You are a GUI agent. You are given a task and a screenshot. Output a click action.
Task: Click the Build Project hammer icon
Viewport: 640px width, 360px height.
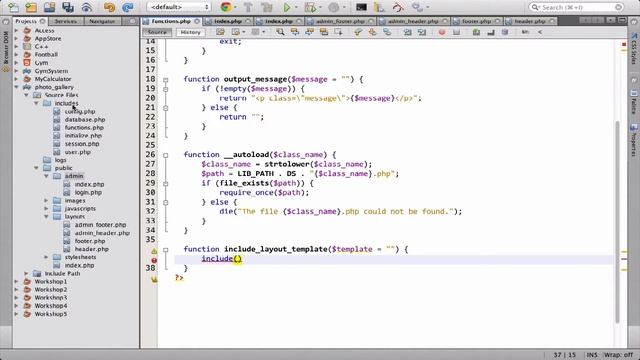click(x=248, y=7)
